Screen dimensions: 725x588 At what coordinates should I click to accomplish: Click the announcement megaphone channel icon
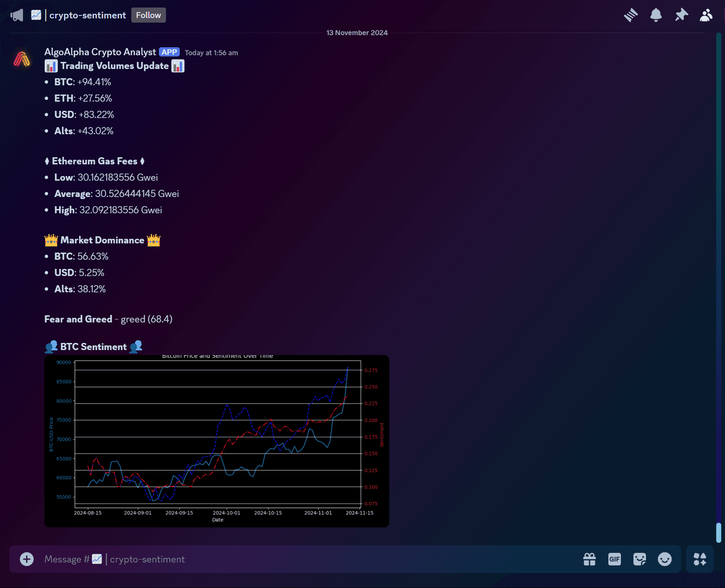[x=17, y=15]
